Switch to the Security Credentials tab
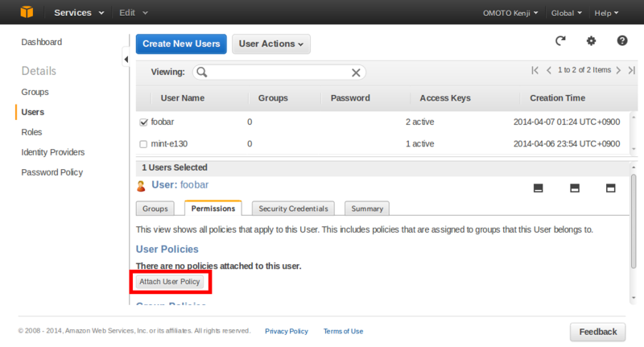This screenshot has width=644, height=347. point(293,209)
